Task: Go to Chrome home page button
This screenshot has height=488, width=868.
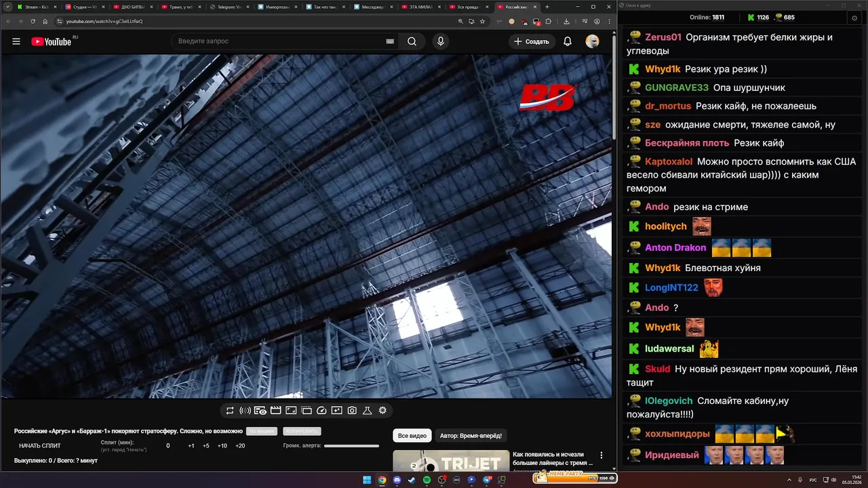Action: [45, 21]
